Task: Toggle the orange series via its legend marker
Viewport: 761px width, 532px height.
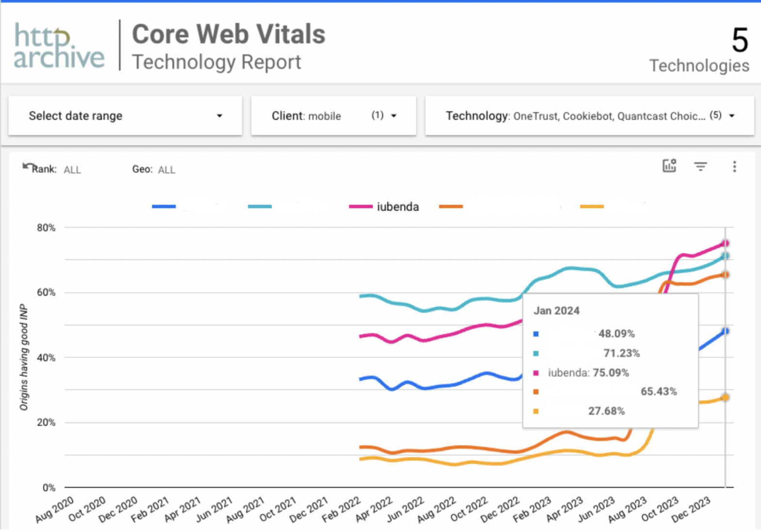Action: tap(451, 206)
